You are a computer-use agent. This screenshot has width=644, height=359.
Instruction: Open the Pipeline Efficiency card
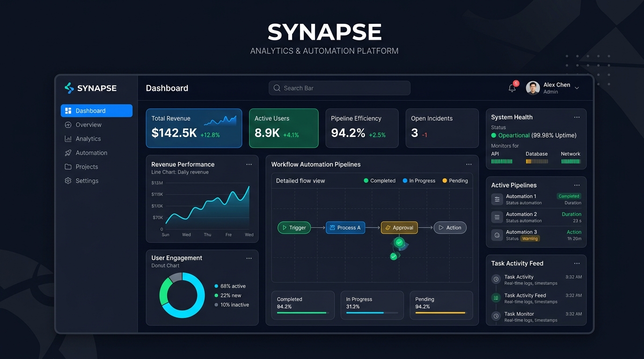tap(362, 128)
